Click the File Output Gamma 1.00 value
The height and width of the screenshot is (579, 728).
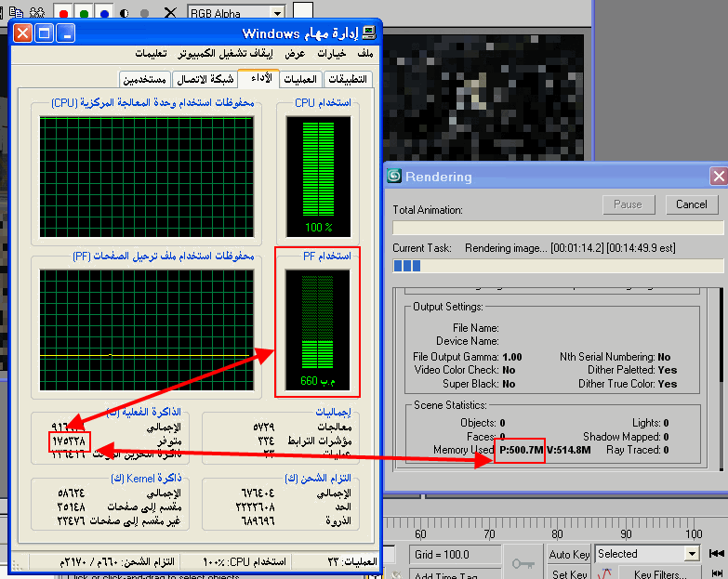[512, 357]
